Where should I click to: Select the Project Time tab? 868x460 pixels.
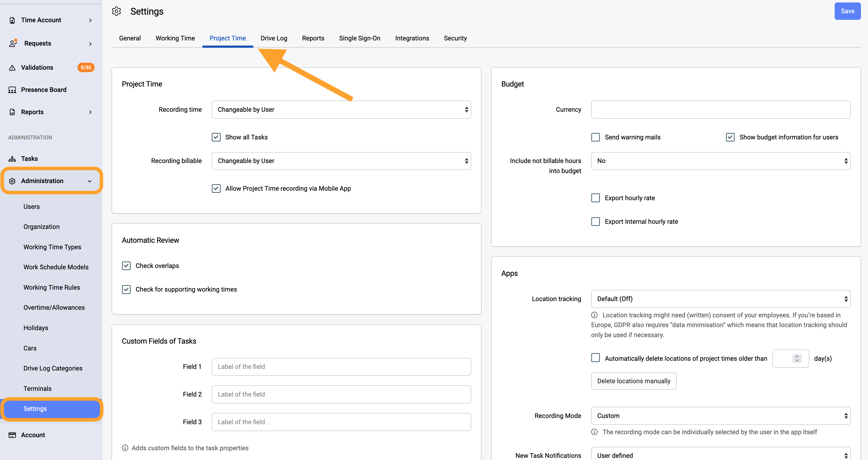[x=227, y=38]
